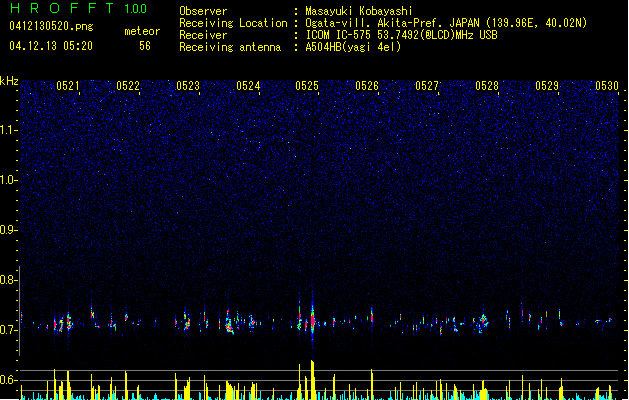The width and height of the screenshot is (629, 400).
Task: Select the filename 0412130520.png
Action: (x=51, y=26)
